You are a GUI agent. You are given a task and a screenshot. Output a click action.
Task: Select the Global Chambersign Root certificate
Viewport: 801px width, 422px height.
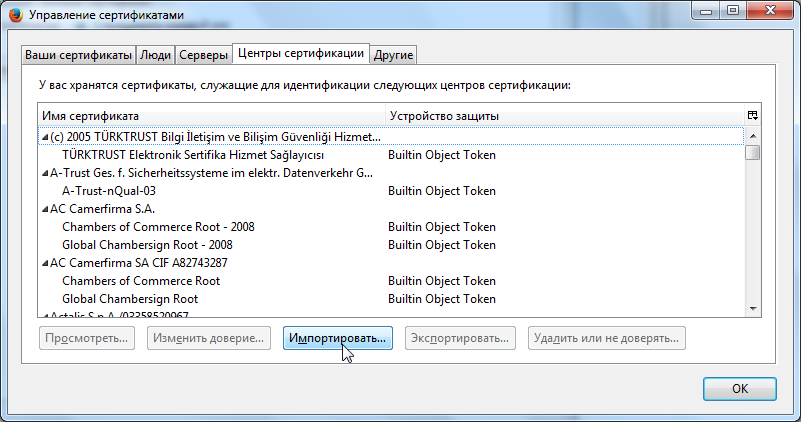point(130,299)
